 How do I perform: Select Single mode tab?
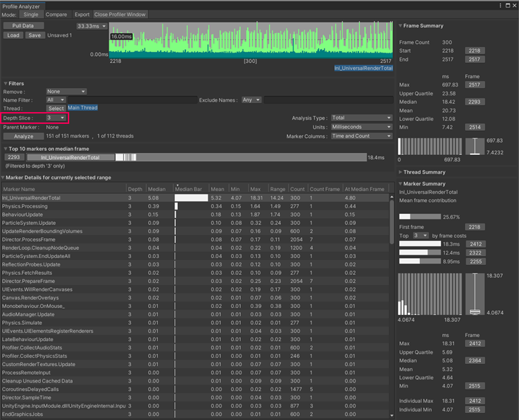click(31, 14)
